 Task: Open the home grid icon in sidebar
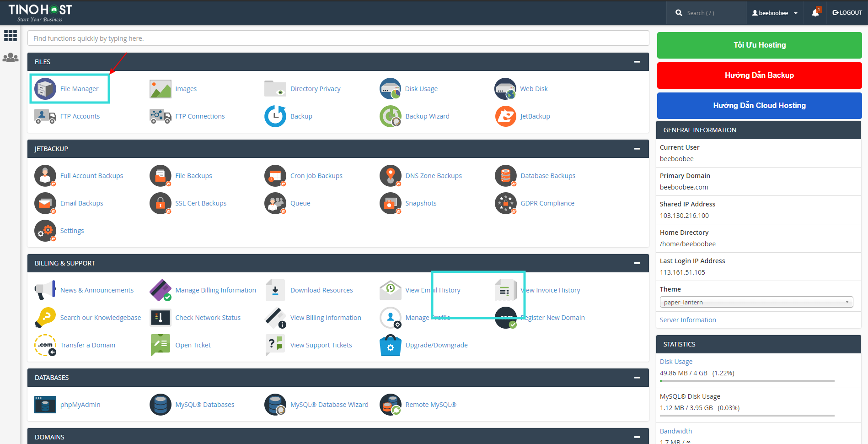[x=11, y=35]
